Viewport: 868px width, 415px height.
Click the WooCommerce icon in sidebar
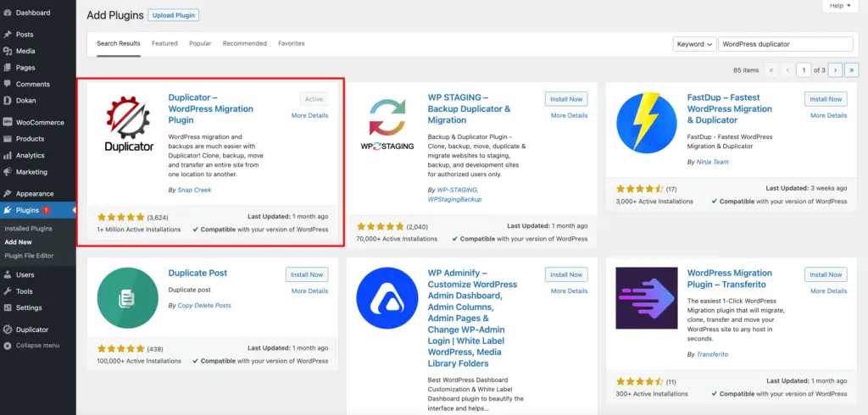7,122
